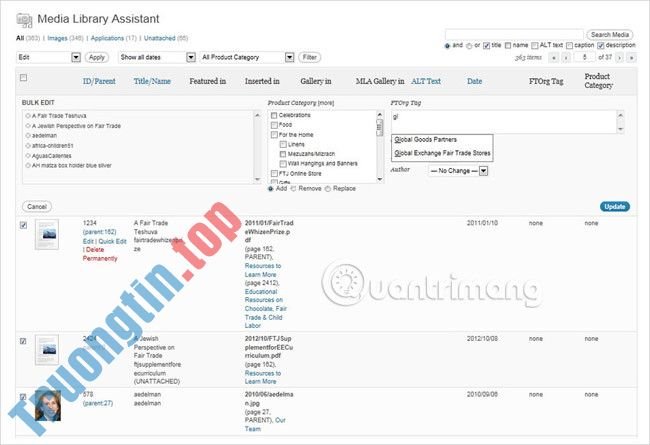Enable the ALT text search checkbox
This screenshot has width=650, height=445.
tap(535, 46)
